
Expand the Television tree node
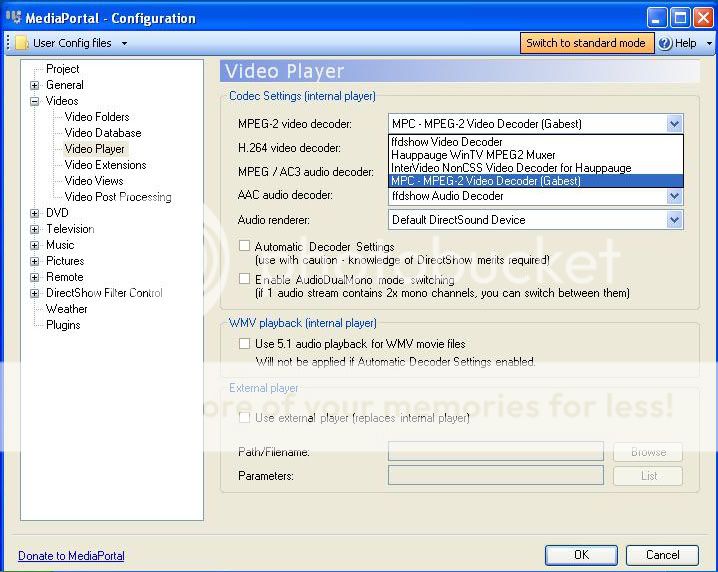tap(35, 229)
